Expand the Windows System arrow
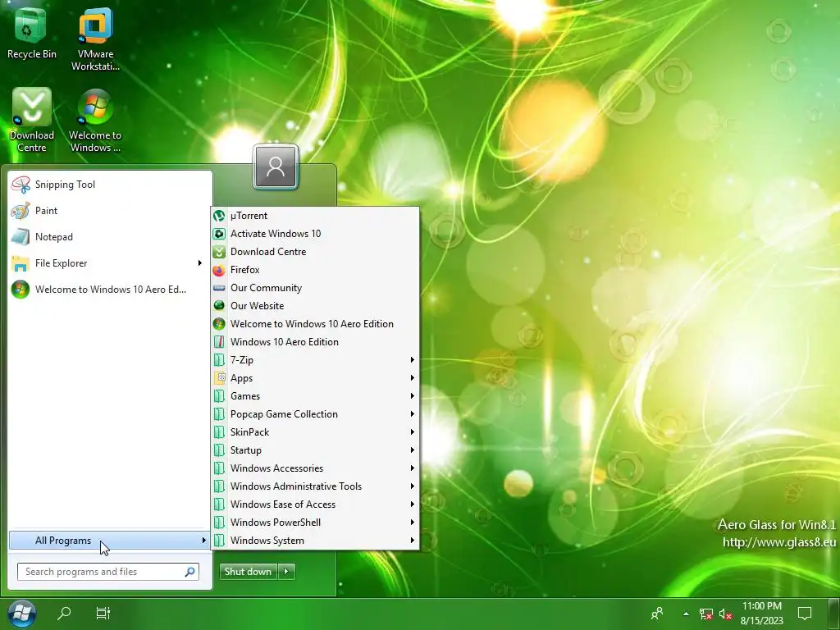The width and height of the screenshot is (840, 630). tap(413, 541)
